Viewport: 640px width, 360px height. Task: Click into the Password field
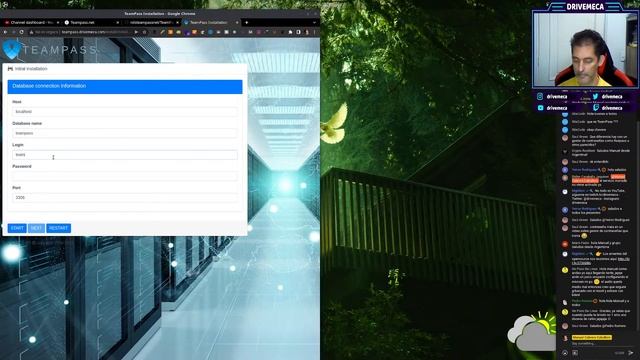click(x=125, y=176)
